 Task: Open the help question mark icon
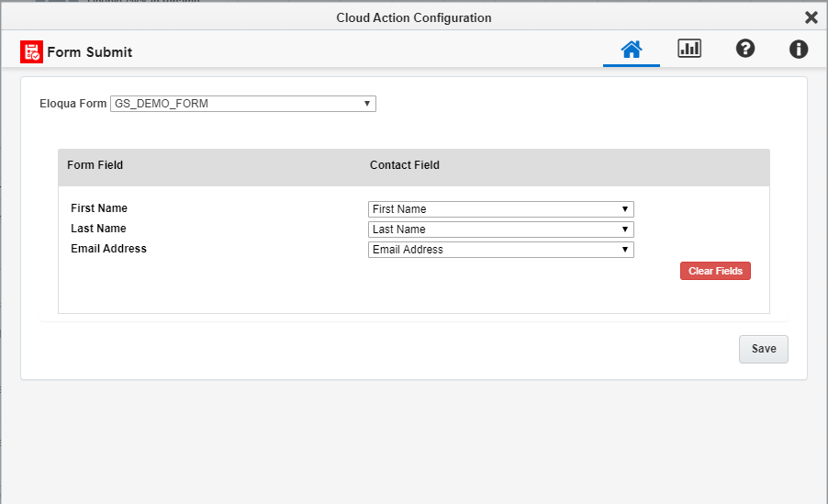(745, 49)
